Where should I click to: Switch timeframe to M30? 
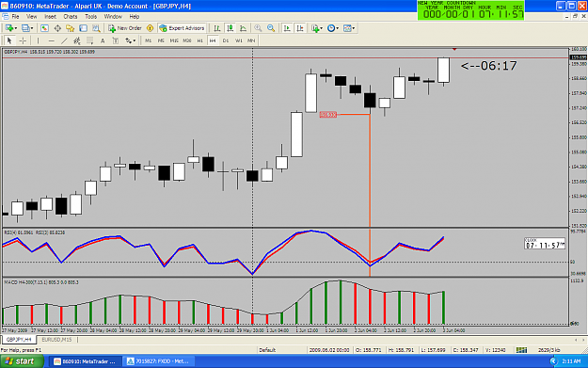click(x=187, y=40)
